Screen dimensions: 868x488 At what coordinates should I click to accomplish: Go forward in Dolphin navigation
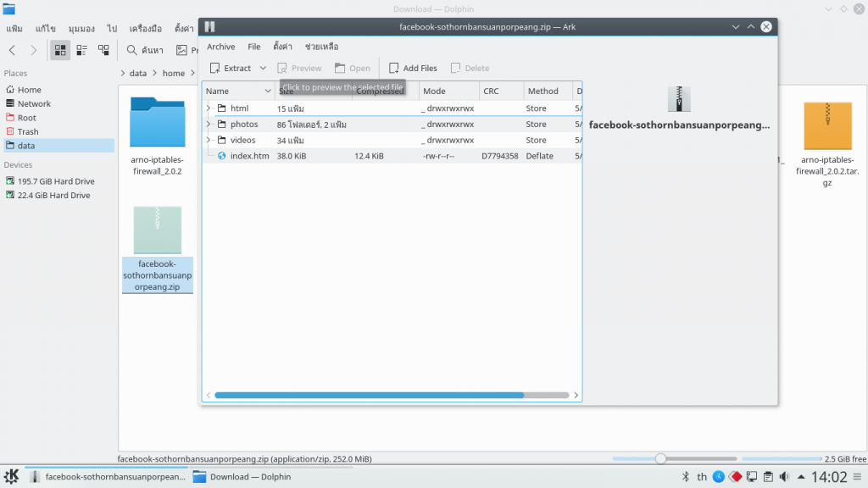(x=33, y=50)
